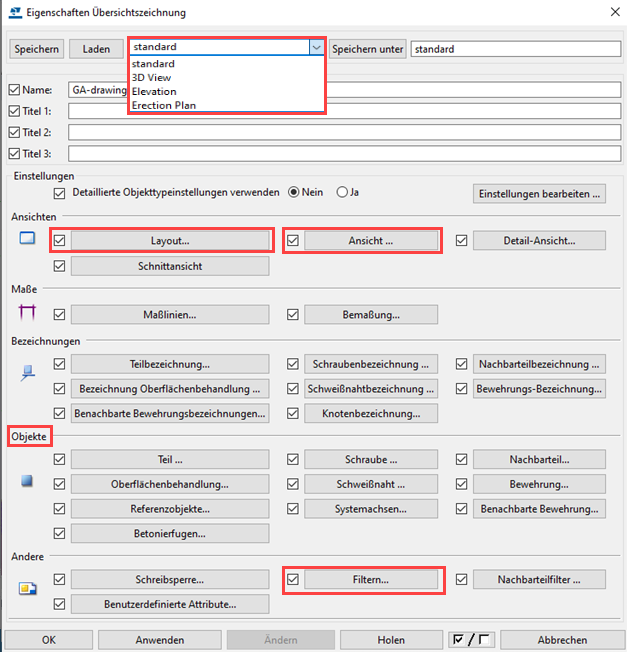Click the Titel 2 input field

[345, 132]
